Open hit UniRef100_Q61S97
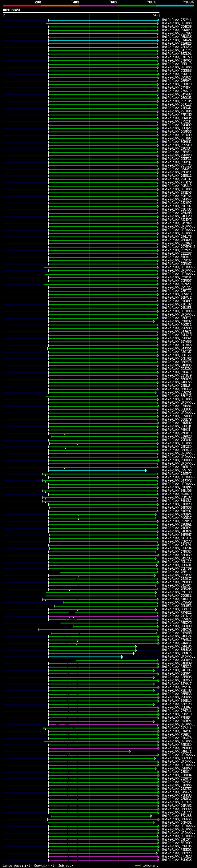Screen dimensions: 197x868 pyautogui.click(x=177, y=33)
